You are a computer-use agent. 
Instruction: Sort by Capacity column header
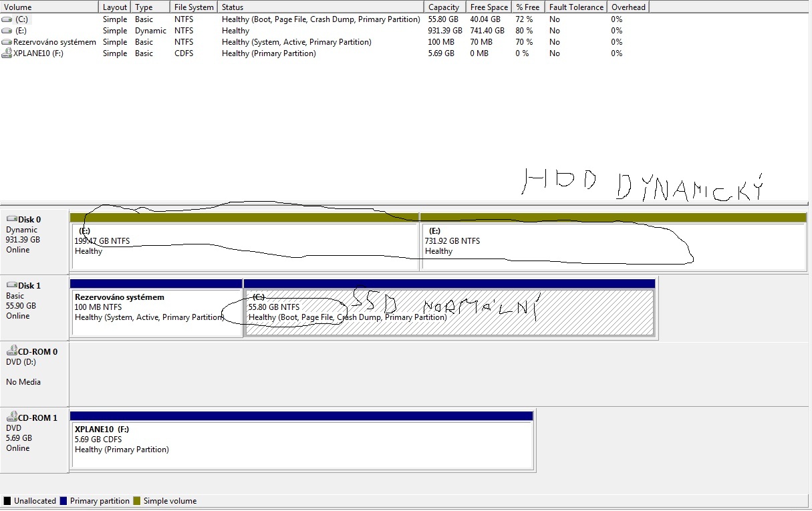pos(445,7)
